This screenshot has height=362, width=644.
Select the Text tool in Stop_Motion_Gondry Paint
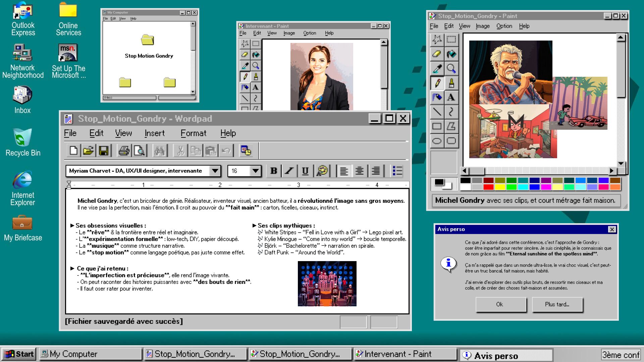pos(451,97)
